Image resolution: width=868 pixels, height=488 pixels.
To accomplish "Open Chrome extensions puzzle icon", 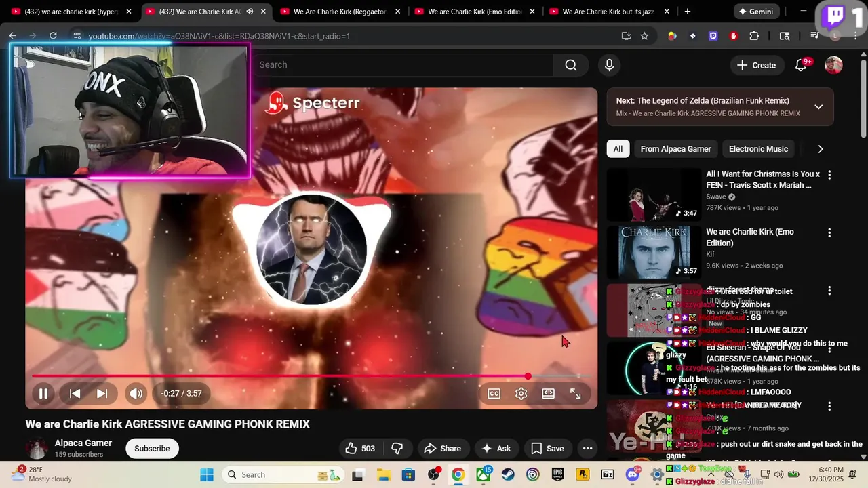I will (754, 36).
